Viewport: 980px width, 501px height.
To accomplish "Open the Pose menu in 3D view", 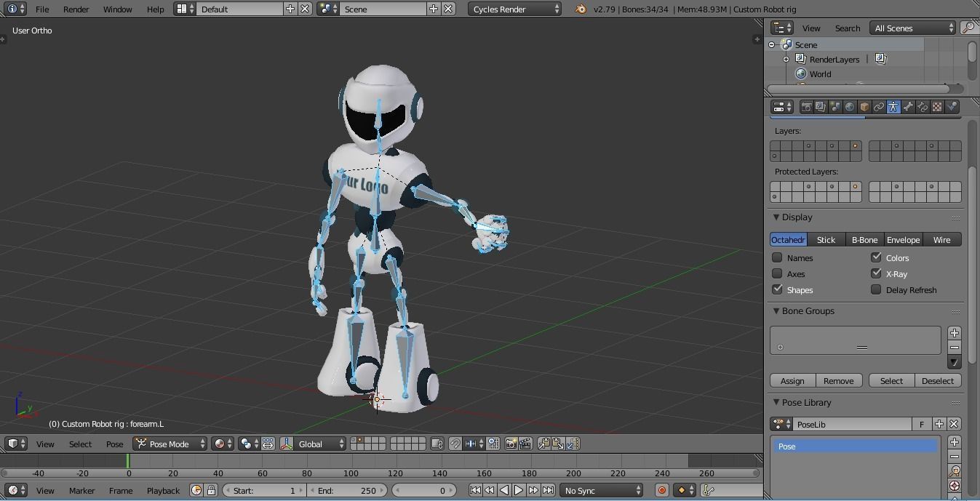I will (114, 444).
